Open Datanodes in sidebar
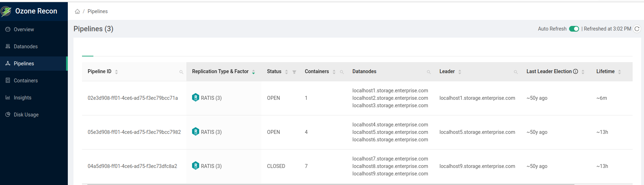 click(26, 47)
